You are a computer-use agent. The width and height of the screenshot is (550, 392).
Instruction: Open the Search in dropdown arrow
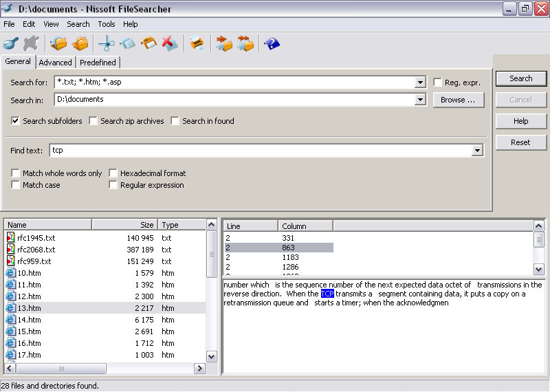pyautogui.click(x=420, y=100)
